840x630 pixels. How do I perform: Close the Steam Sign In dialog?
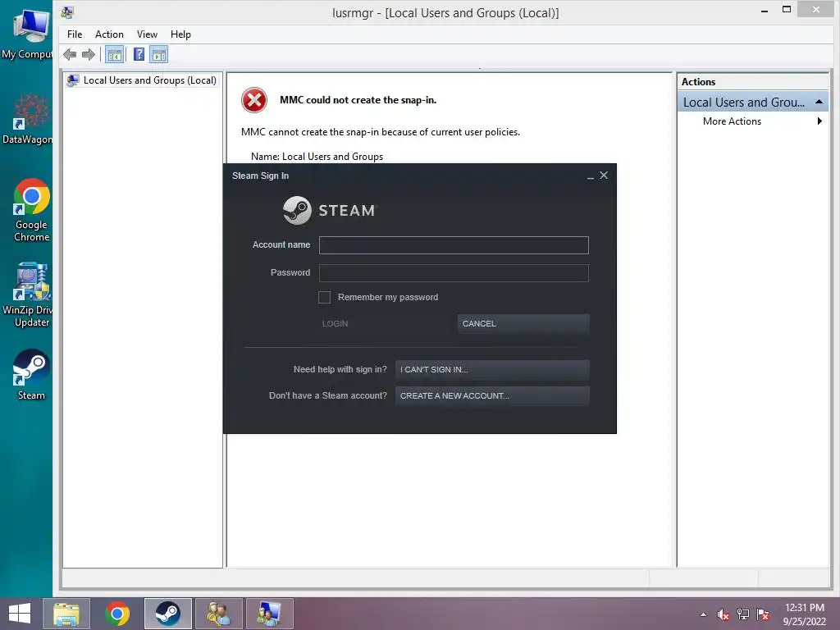[604, 176]
